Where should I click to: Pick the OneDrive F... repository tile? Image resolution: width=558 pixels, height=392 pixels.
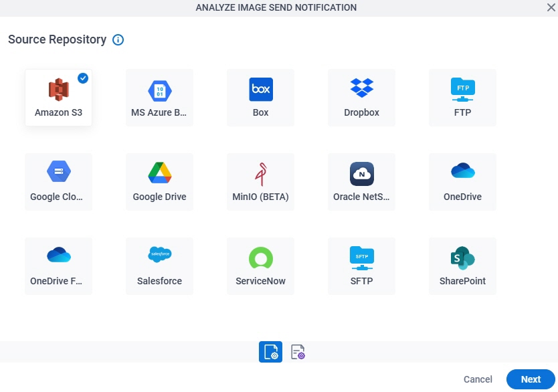click(x=58, y=266)
